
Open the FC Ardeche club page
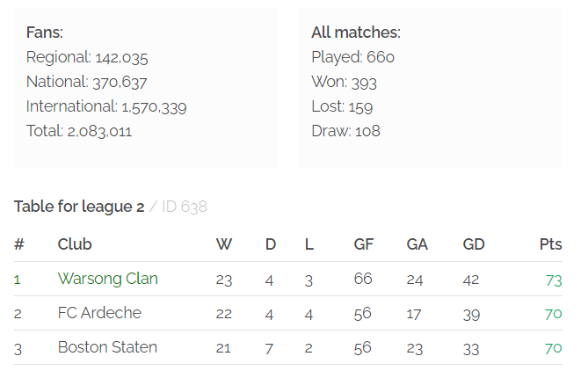[x=99, y=313]
